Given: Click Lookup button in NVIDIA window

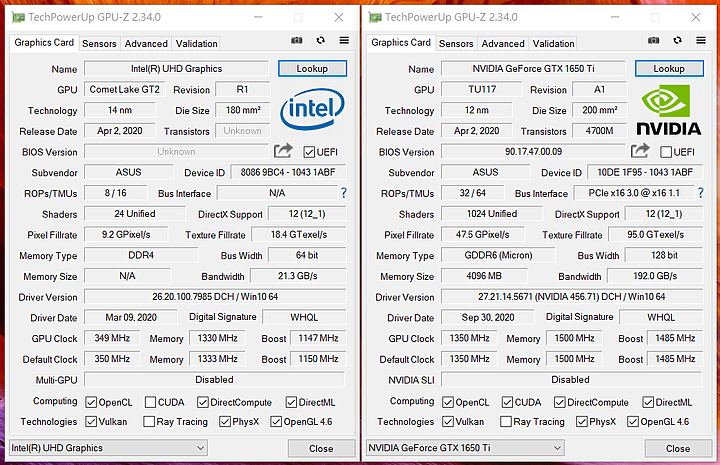Looking at the screenshot, I should tap(669, 68).
